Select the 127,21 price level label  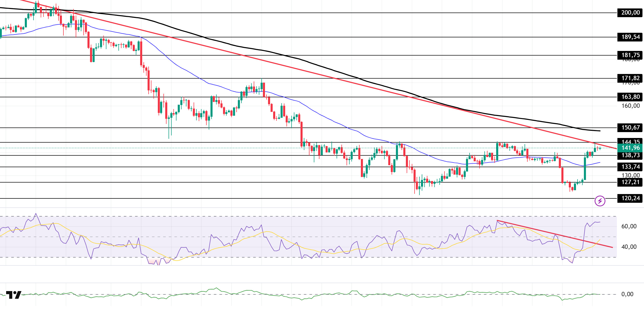click(x=630, y=182)
